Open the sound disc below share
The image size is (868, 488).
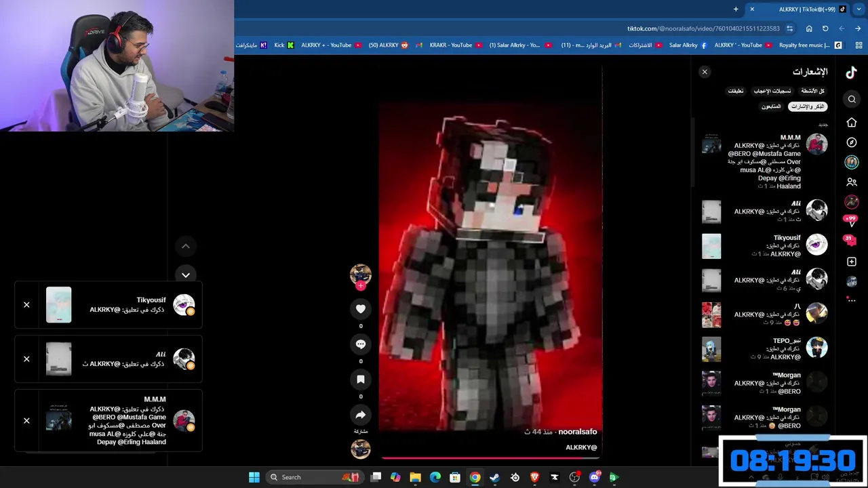tap(361, 449)
